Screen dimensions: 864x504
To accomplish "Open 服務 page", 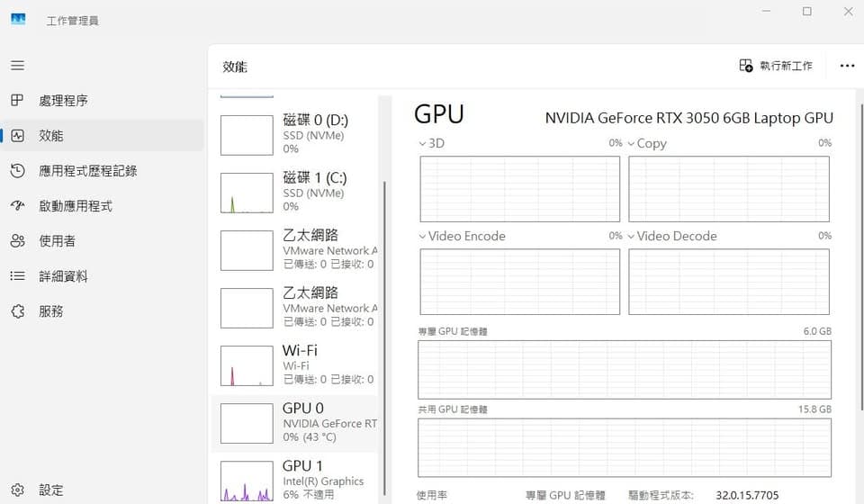I will (x=102, y=311).
